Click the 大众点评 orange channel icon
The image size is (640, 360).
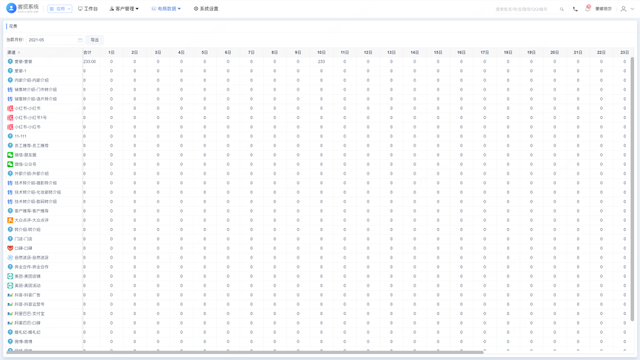pyautogui.click(x=10, y=220)
